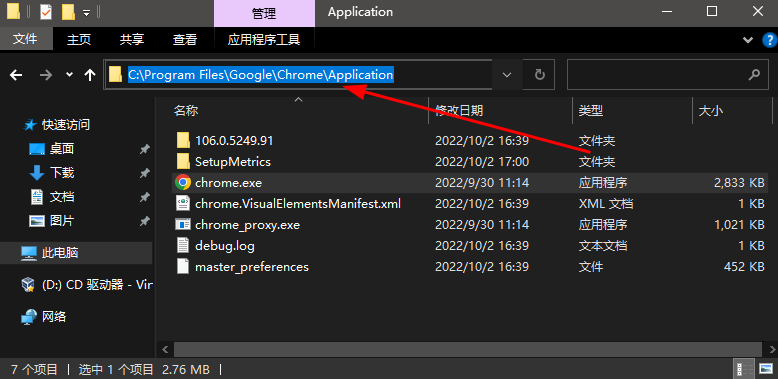This screenshot has width=778, height=379.
Task: Go up one folder level
Action: click(89, 75)
